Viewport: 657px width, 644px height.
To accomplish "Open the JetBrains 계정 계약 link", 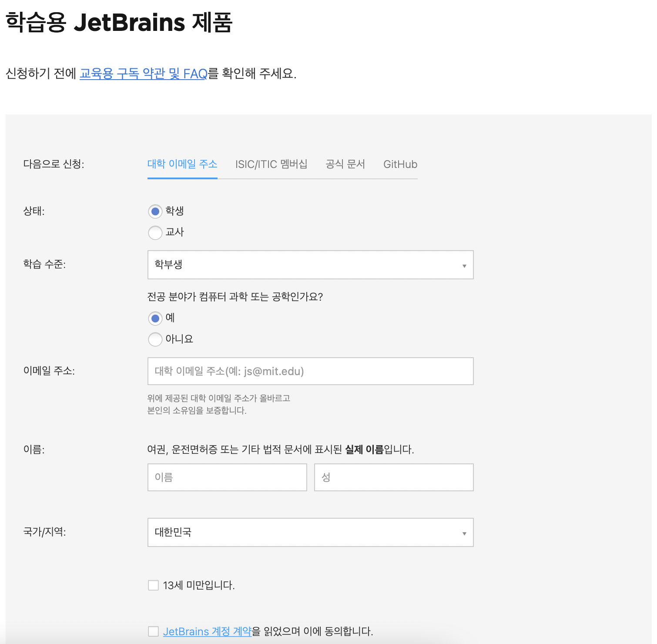I will coord(208,631).
